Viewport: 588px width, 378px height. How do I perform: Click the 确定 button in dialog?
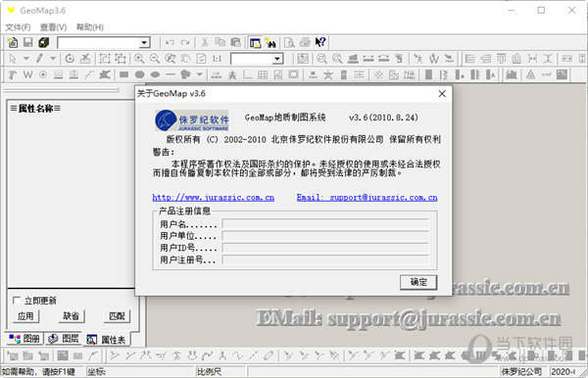[418, 282]
